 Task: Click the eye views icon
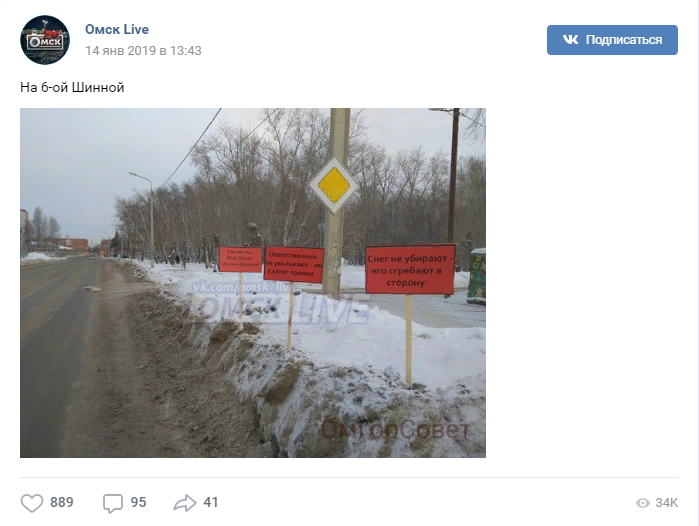[642, 503]
